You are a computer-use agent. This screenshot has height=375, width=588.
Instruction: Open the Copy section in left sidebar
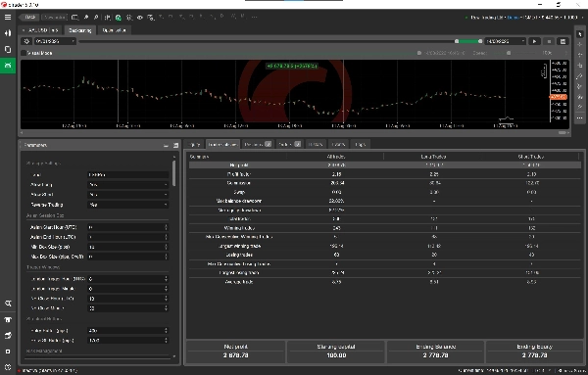[x=8, y=50]
